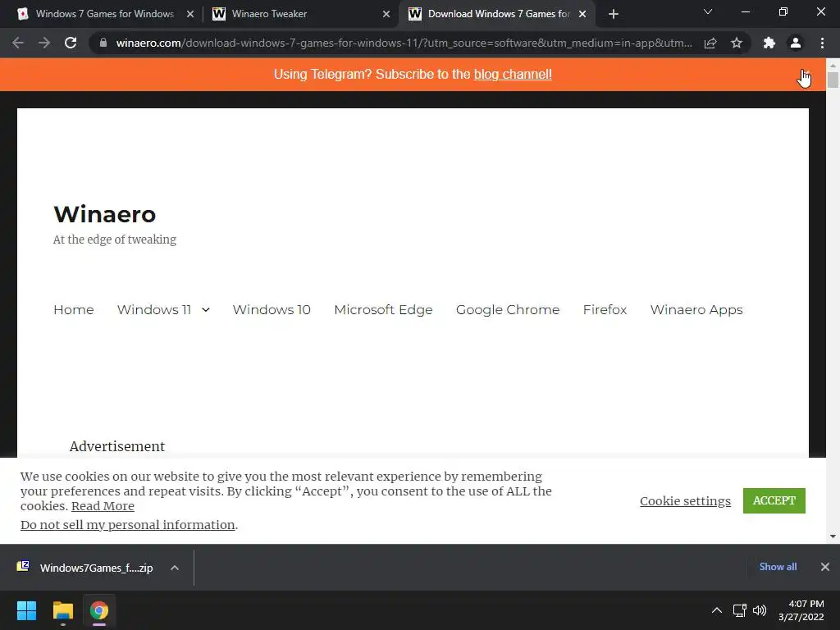Switch to the Windows 7 Games for Windows tab
The width and height of the screenshot is (840, 630).
point(104,14)
